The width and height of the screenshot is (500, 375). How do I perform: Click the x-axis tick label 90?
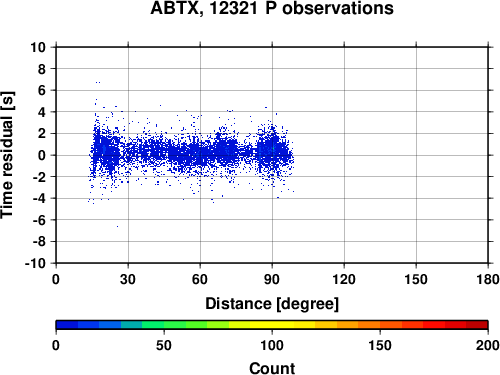272,279
